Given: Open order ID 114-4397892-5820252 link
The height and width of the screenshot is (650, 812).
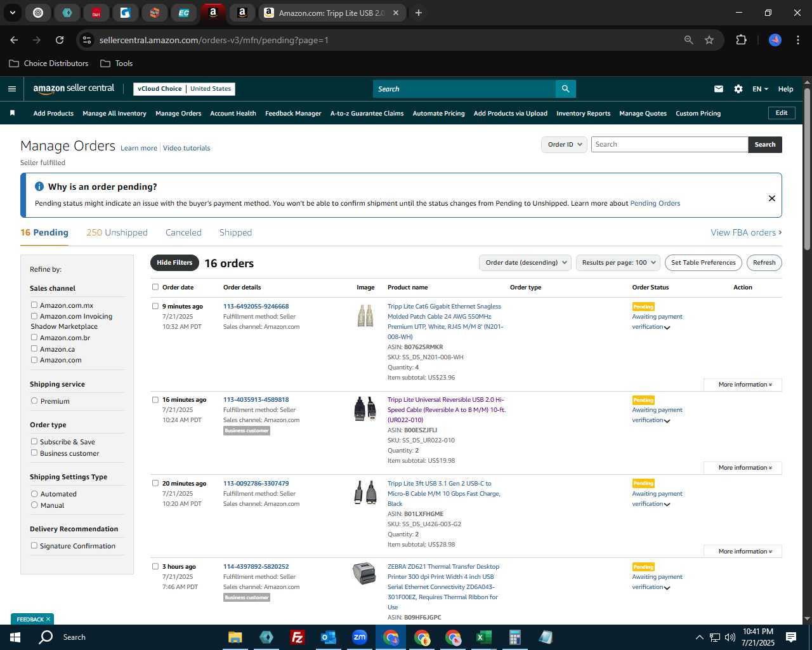Looking at the screenshot, I should (256, 567).
